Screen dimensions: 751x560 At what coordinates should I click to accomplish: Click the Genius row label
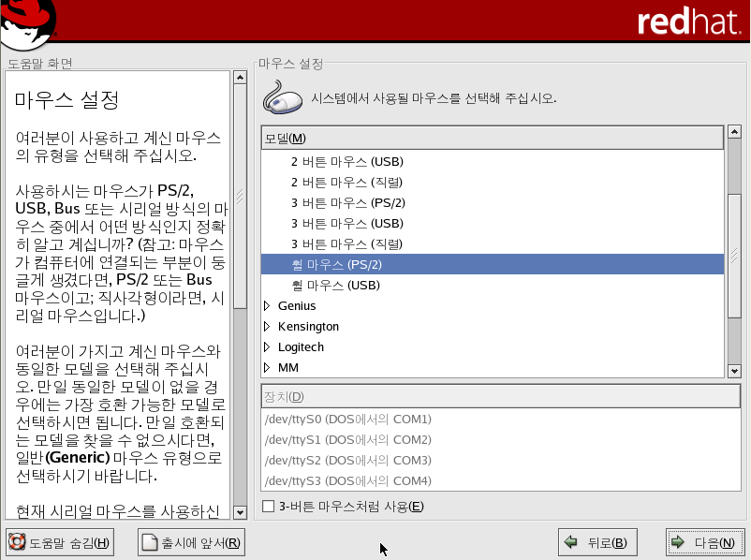[x=297, y=305]
